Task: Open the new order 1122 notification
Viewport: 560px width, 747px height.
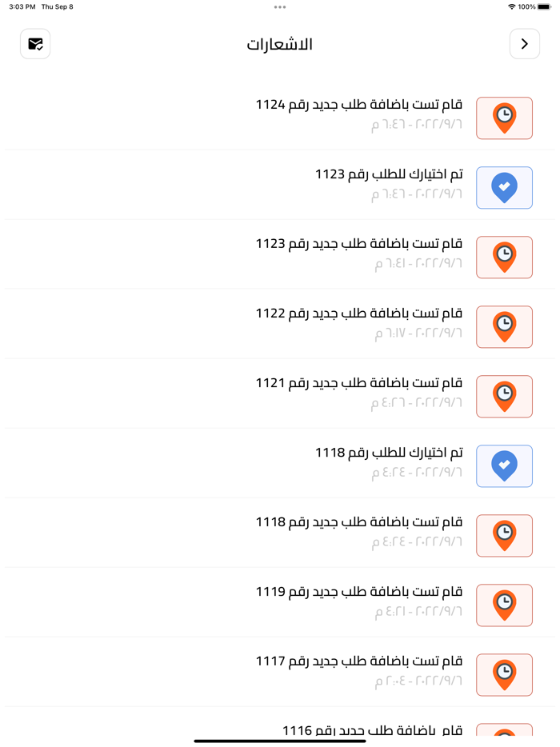Action: (336, 324)
